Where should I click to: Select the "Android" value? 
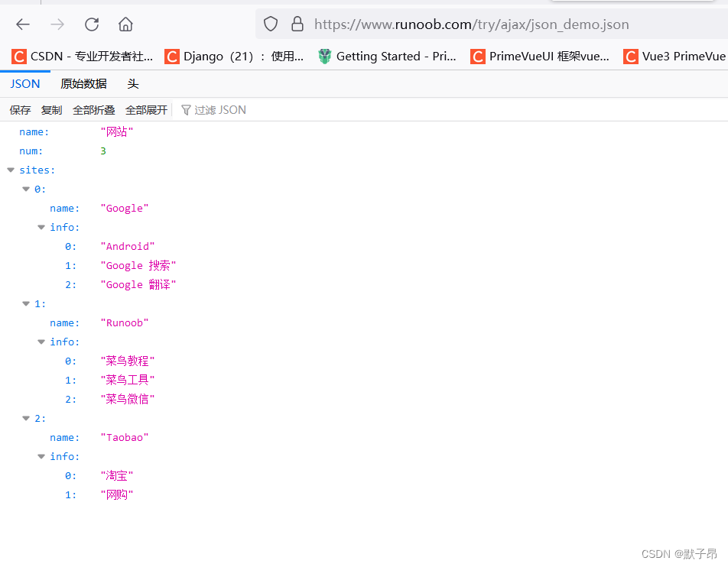pos(128,246)
